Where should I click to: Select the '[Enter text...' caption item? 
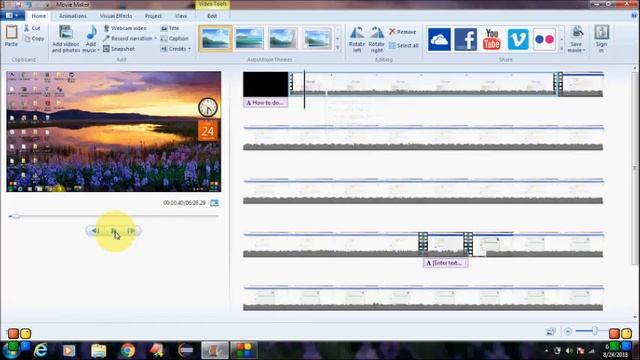445,263
